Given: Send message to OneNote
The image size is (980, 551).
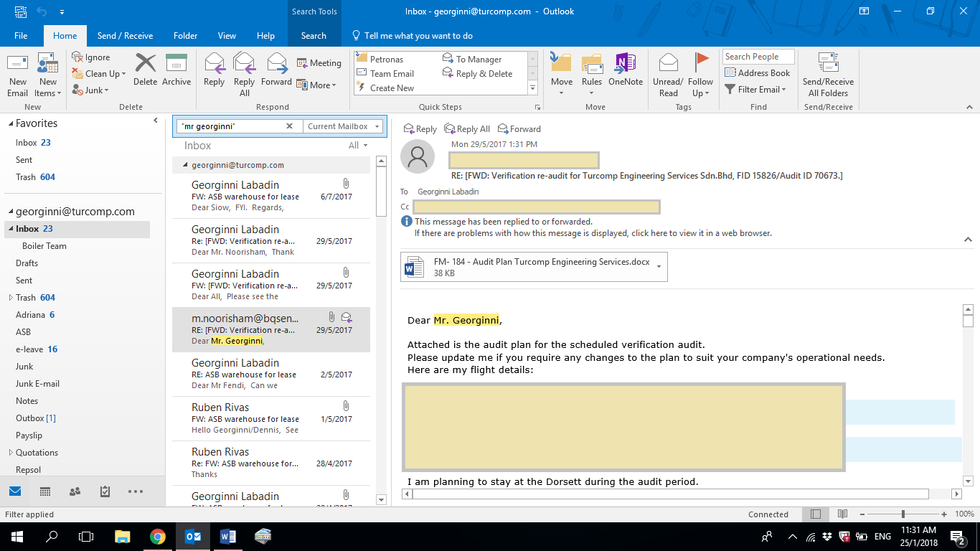Looking at the screenshot, I should click(x=626, y=70).
